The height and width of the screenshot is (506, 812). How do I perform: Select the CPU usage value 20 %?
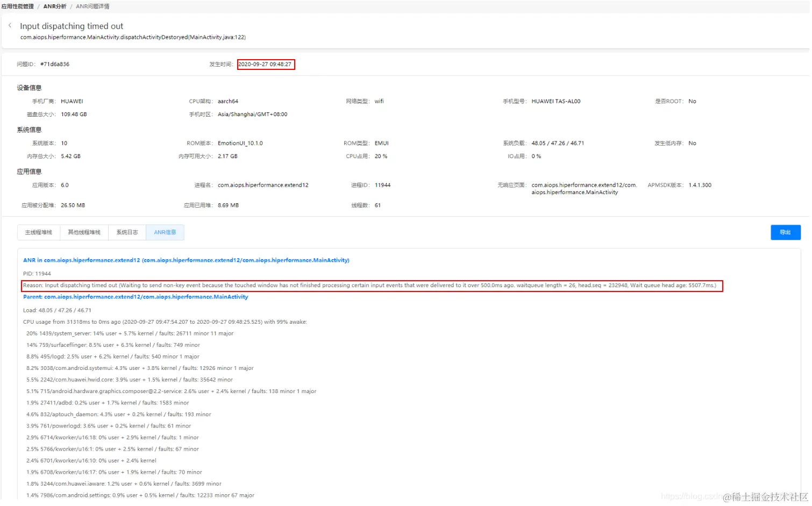381,156
